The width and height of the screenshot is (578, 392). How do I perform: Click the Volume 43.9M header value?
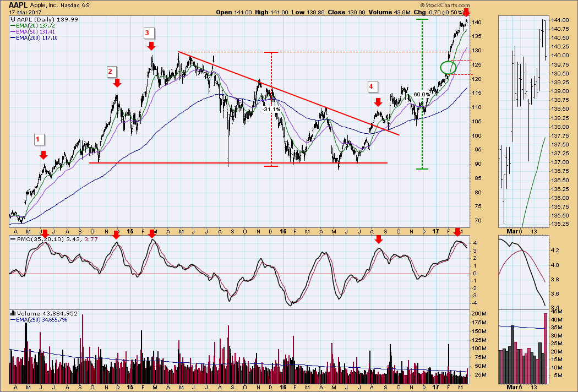[x=390, y=12]
